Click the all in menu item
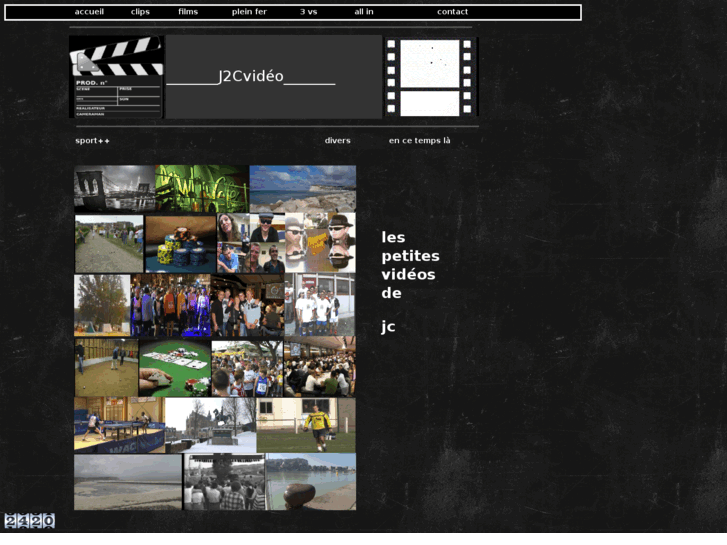The height and width of the screenshot is (545, 727). click(364, 12)
